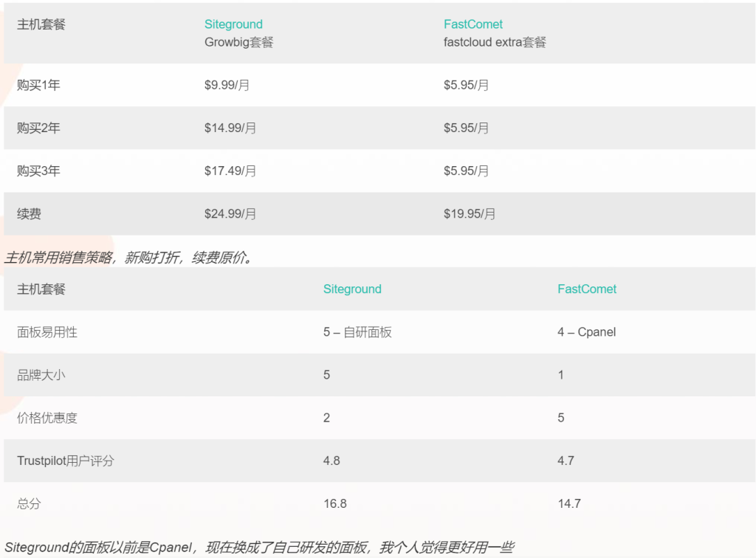Click the Trustpilot用户评分 row label

click(x=66, y=461)
